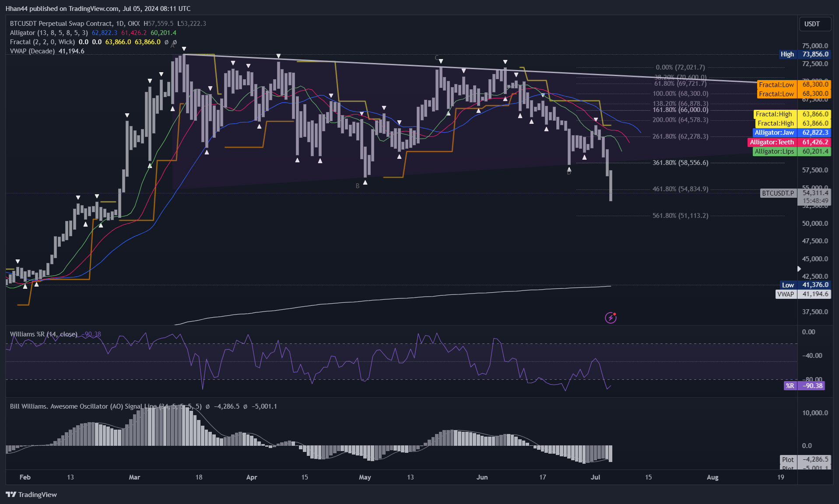Click the Hhan44 published header text
This screenshot has width=839, height=504.
click(x=98, y=9)
